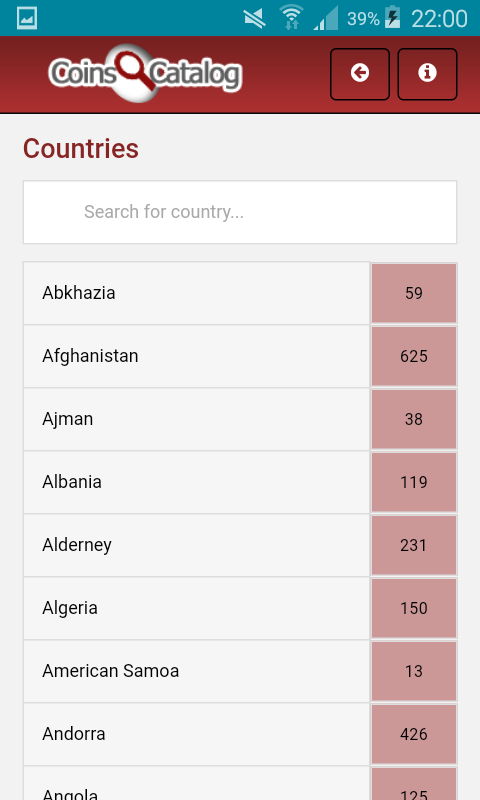Screen dimensions: 480x800
Task: Open the Afghanistan country entry
Action: (x=196, y=356)
